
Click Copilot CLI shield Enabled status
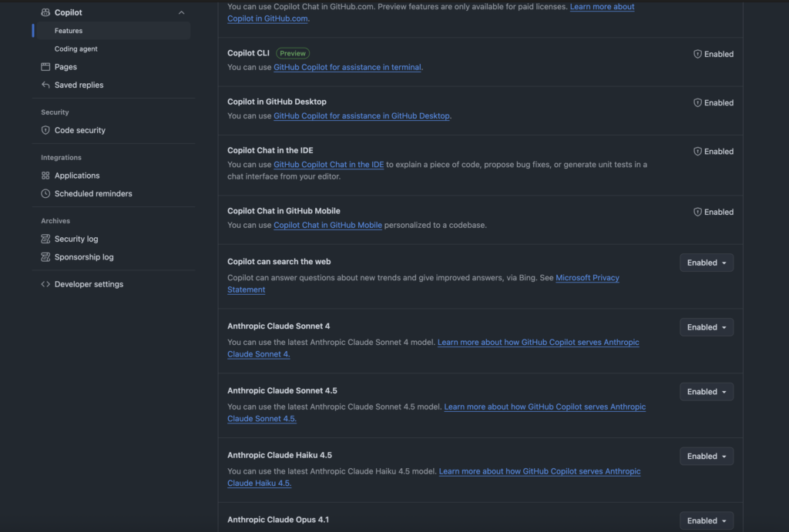tap(713, 55)
